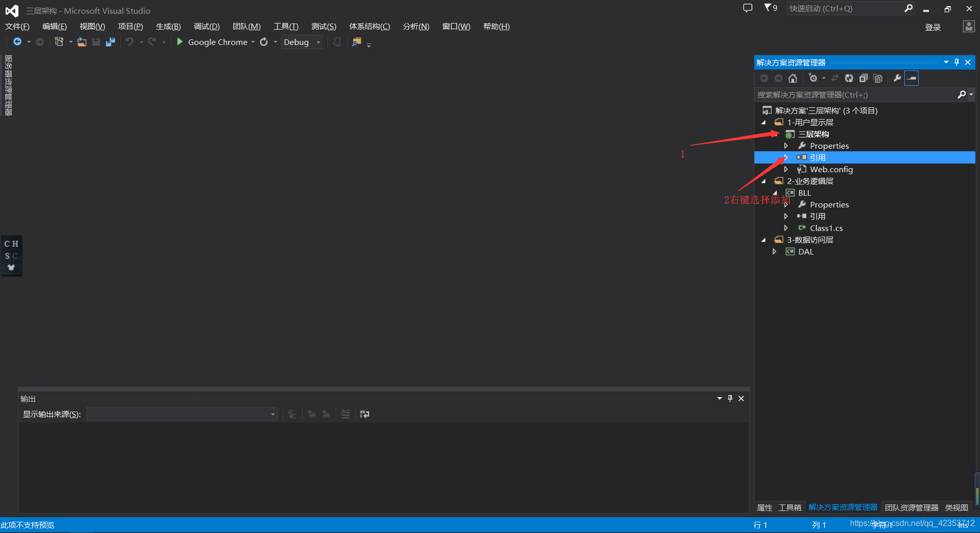Open the 编辑(E) menu
Viewport: 980px width, 533px height.
[x=54, y=27]
